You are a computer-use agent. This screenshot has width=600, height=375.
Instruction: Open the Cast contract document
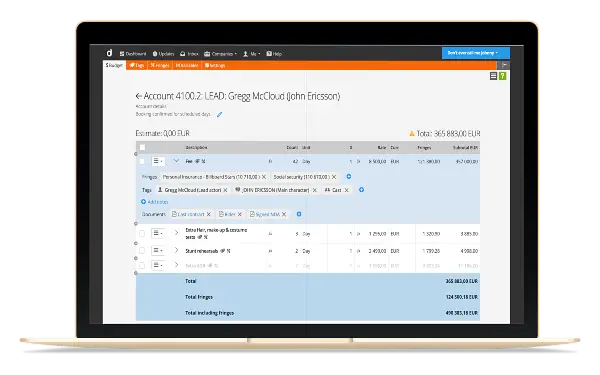click(188, 214)
